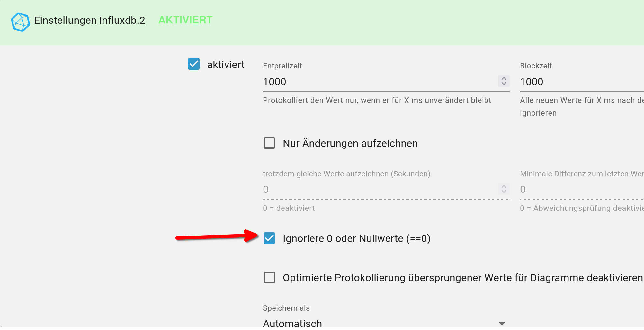Click the 'Minimale Differenz' input field
Image resolution: width=644 pixels, height=330 pixels.
tap(582, 190)
